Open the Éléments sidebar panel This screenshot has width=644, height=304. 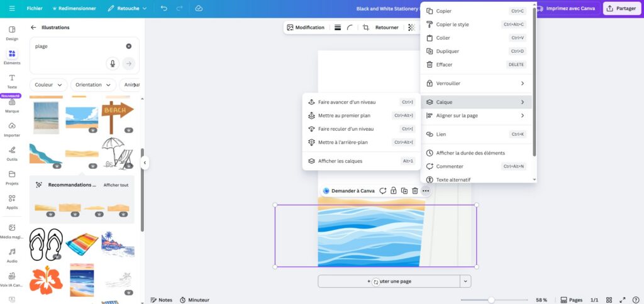tap(11, 57)
